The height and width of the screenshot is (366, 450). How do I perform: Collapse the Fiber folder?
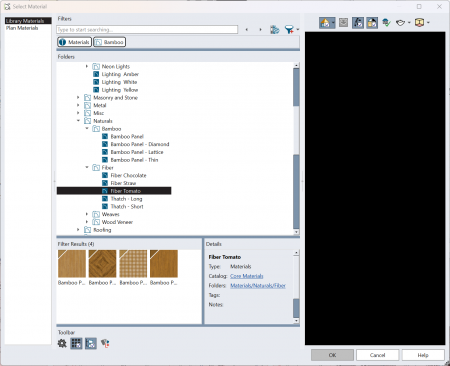click(x=87, y=167)
